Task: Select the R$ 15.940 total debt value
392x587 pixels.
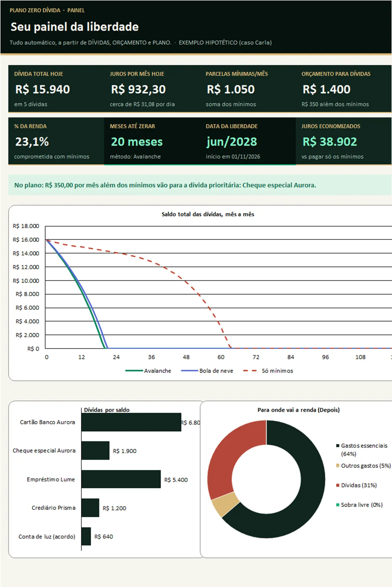Action: click(x=43, y=89)
